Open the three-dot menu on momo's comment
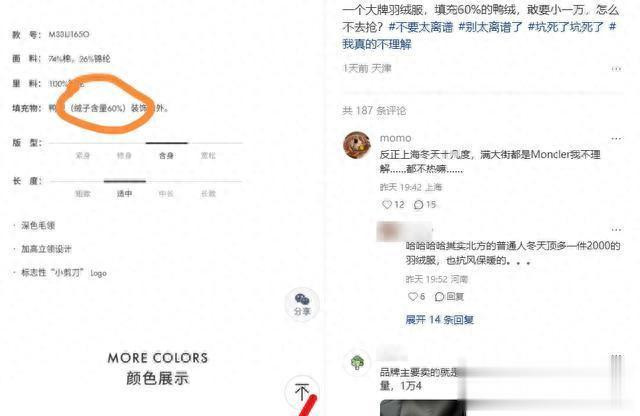Screen dimensions: 640x416 (616, 139)
